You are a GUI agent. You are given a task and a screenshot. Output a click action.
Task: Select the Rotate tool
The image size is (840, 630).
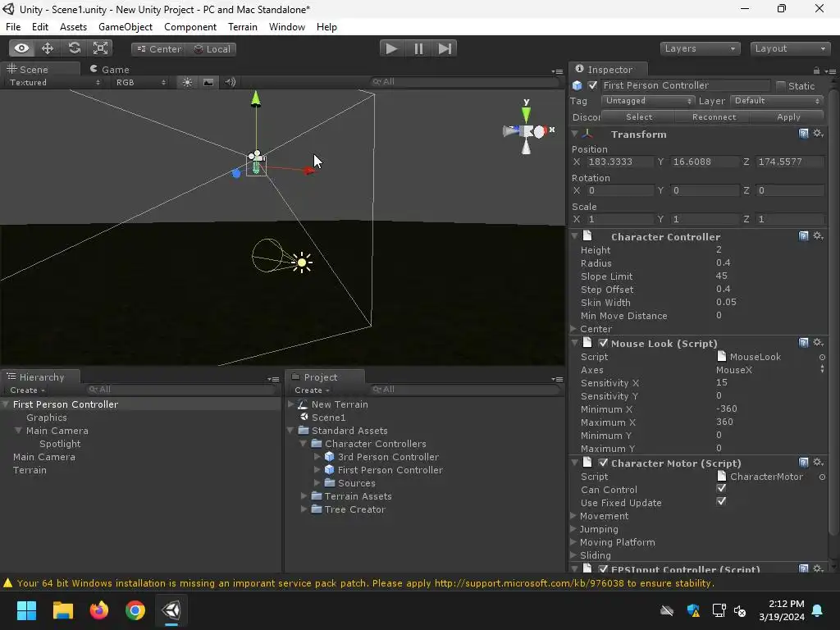point(74,48)
